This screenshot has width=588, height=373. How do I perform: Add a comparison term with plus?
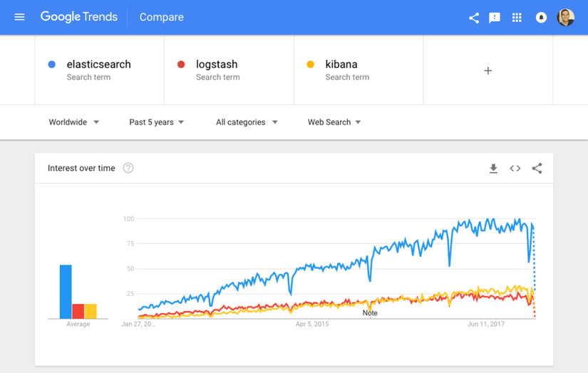pyautogui.click(x=488, y=70)
